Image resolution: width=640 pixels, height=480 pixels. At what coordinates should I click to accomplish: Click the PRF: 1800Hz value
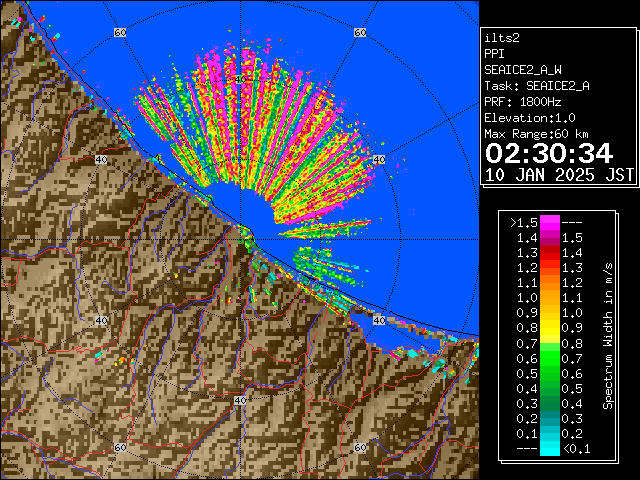coord(523,102)
